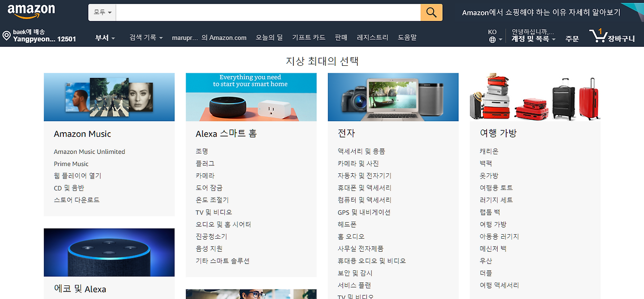Open 카메라 under Alexa 스마트 홈
This screenshot has height=299, width=644.
[x=205, y=176]
